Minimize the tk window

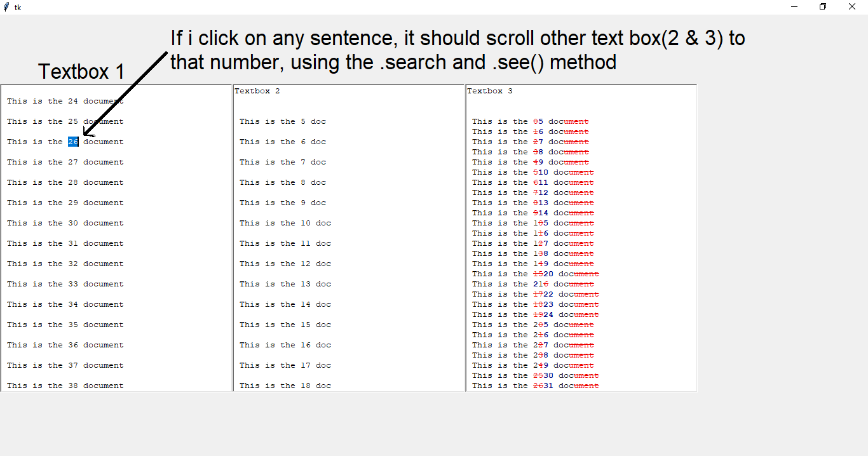[794, 7]
